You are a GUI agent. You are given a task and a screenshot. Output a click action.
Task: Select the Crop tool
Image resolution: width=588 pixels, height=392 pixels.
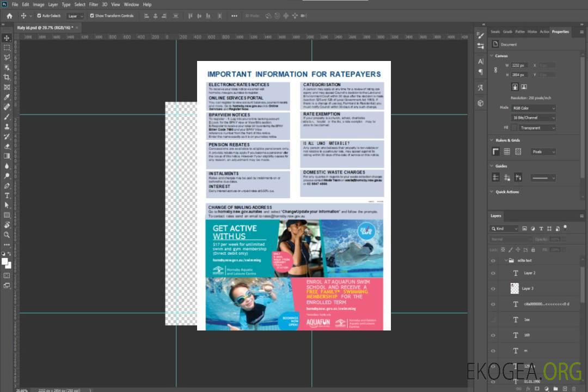point(7,77)
